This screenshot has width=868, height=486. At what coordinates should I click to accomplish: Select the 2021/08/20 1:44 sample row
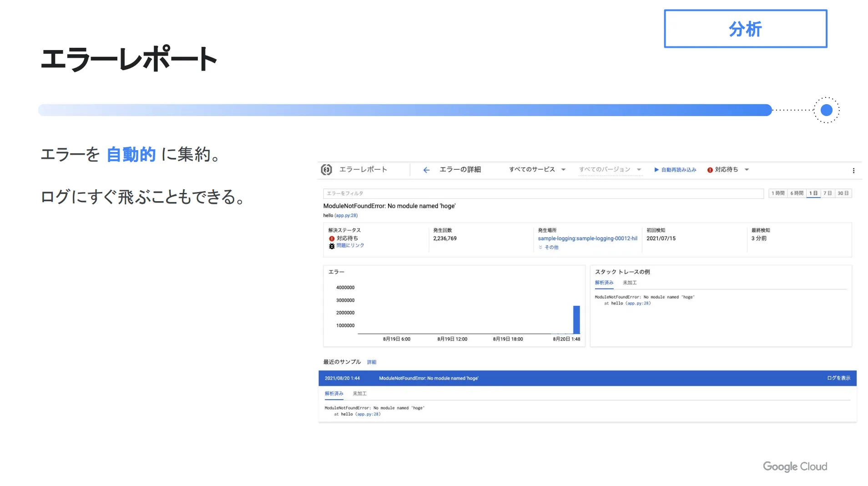pyautogui.click(x=587, y=378)
